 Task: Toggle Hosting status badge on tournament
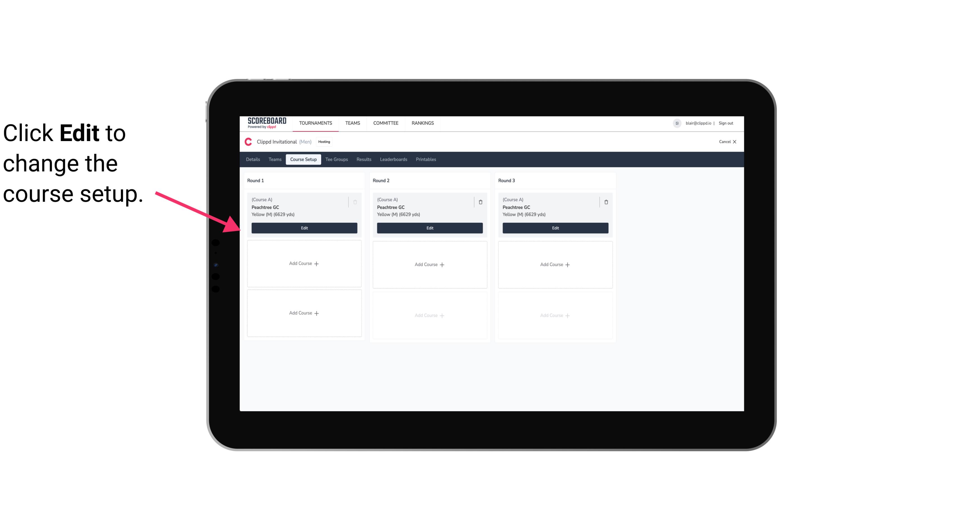(x=324, y=142)
